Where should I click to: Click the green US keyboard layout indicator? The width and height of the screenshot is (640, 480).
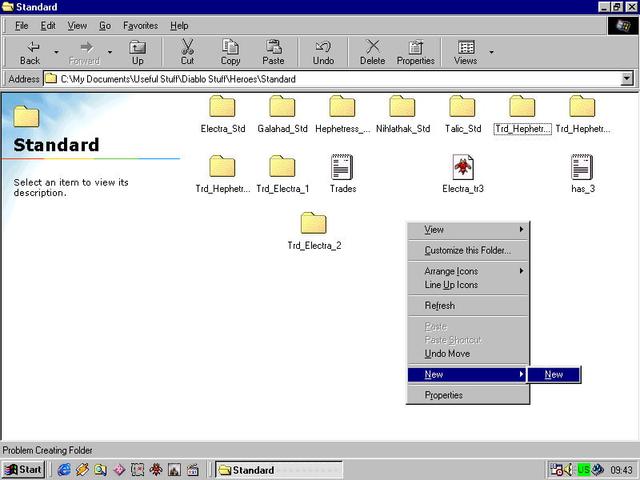point(584,470)
